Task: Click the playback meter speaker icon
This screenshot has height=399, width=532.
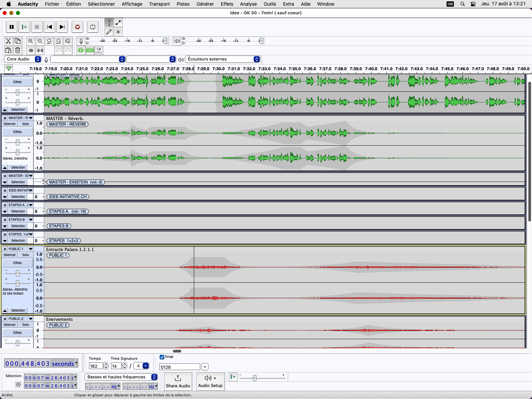Action: click(x=177, y=41)
